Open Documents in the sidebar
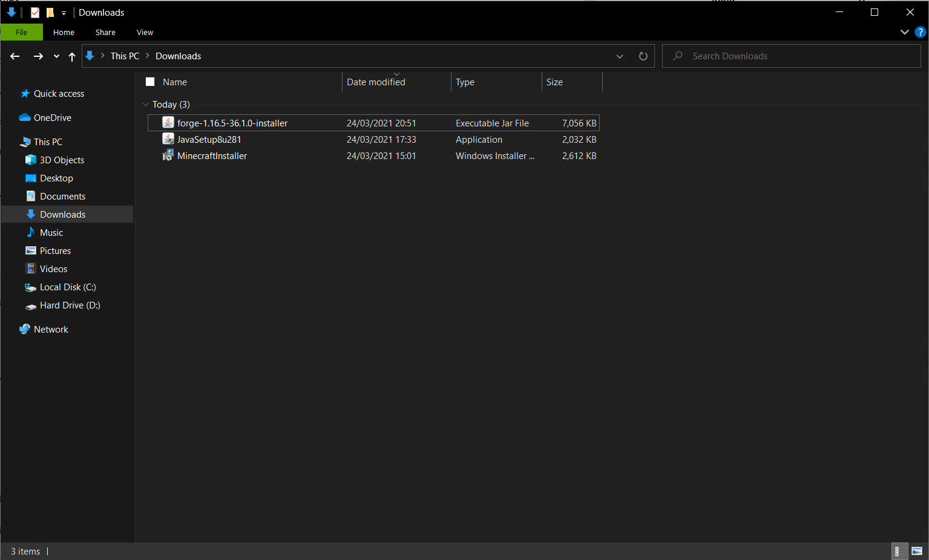Image resolution: width=929 pixels, height=560 pixels. pos(62,196)
